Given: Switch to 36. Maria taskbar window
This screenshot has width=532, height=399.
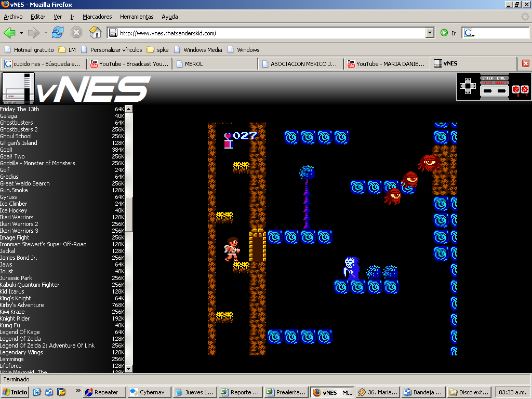Looking at the screenshot, I should (377, 392).
